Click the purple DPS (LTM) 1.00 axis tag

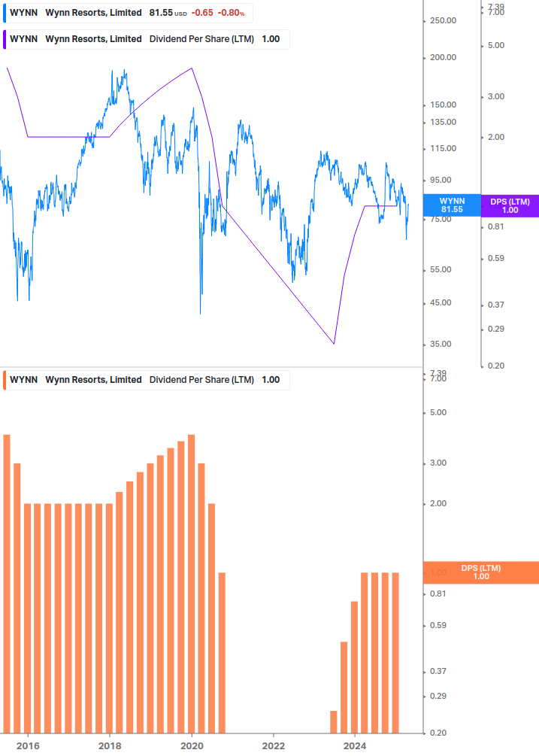pos(510,206)
